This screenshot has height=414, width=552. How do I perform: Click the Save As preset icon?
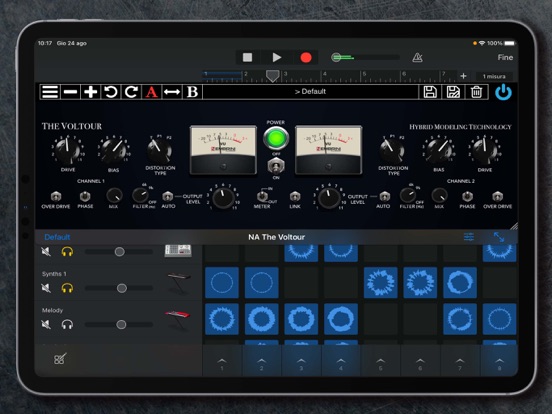(x=453, y=92)
